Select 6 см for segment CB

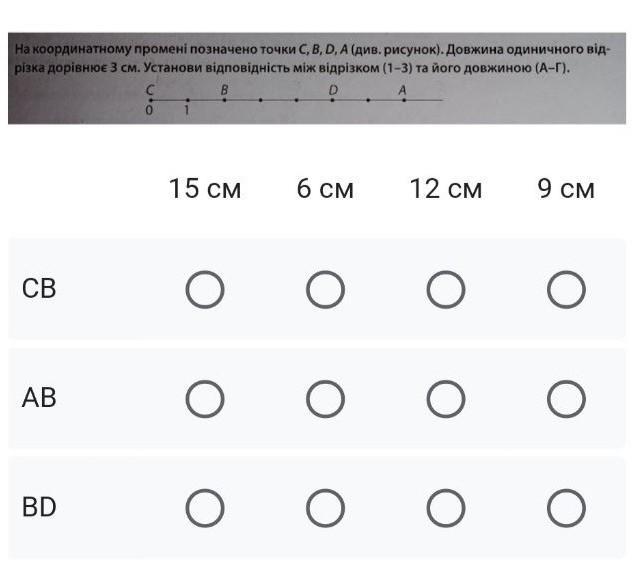[x=325, y=290]
